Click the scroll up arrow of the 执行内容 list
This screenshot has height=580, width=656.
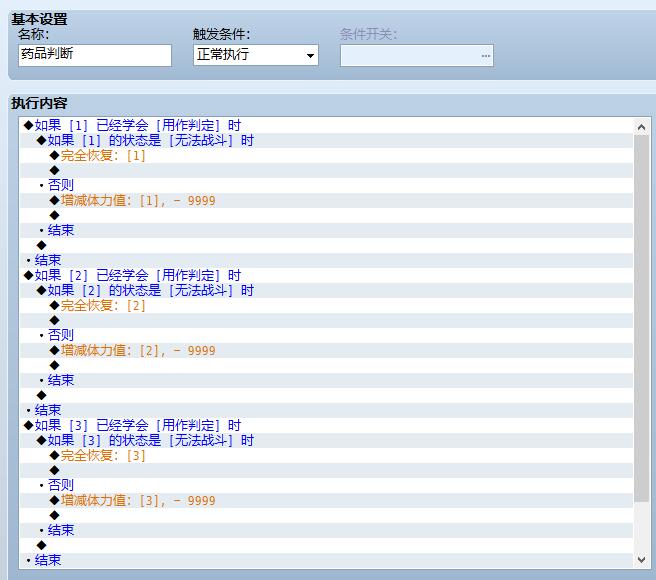click(641, 127)
